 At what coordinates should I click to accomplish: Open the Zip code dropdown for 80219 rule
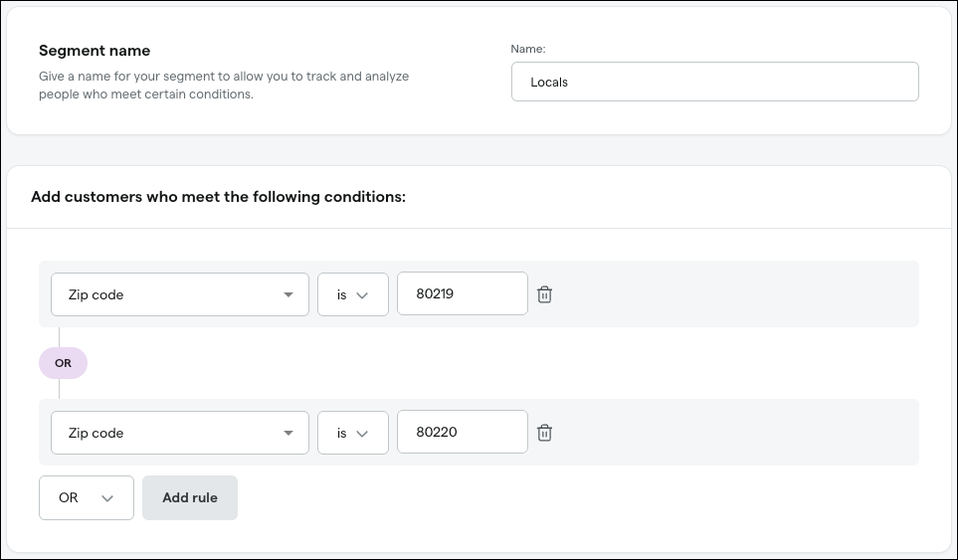tap(180, 294)
